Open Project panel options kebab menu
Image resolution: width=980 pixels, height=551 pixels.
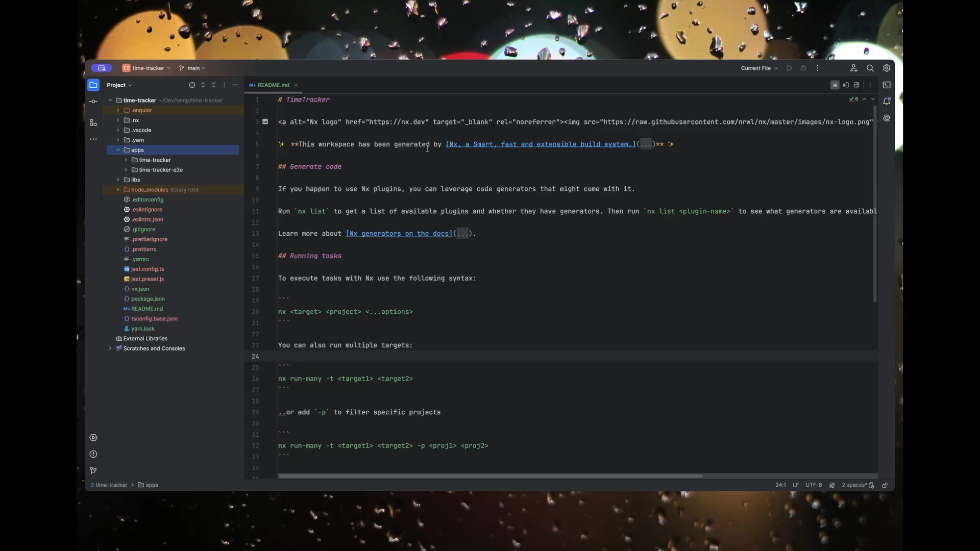tap(224, 85)
